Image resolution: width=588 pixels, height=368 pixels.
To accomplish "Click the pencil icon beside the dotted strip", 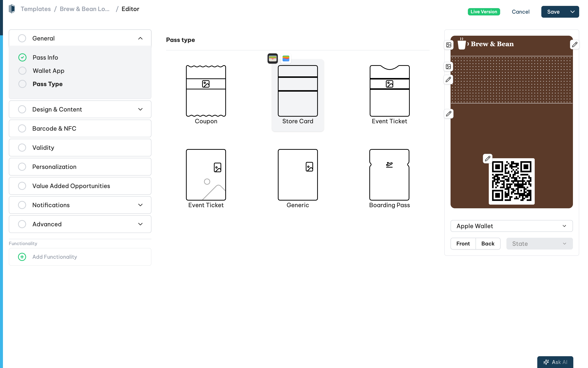I will [x=448, y=80].
